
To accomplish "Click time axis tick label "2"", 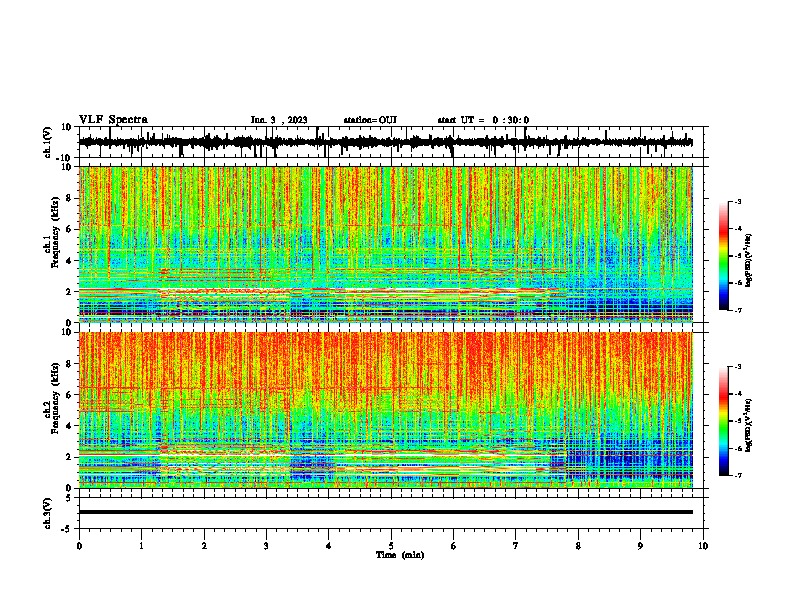I will tap(204, 546).
